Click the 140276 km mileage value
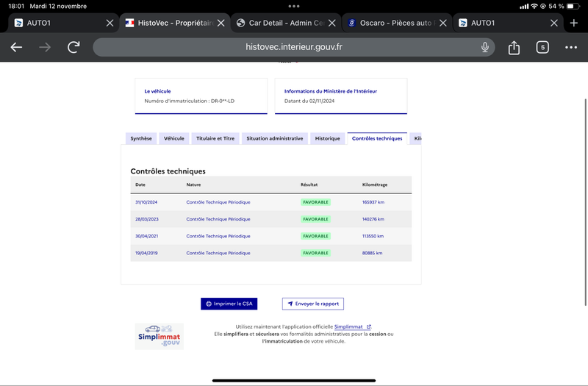This screenshot has height=386, width=588. click(373, 219)
